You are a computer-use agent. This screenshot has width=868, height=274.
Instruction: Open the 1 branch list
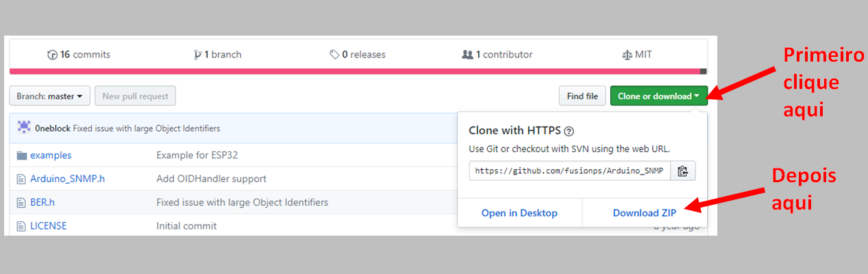pyautogui.click(x=218, y=55)
